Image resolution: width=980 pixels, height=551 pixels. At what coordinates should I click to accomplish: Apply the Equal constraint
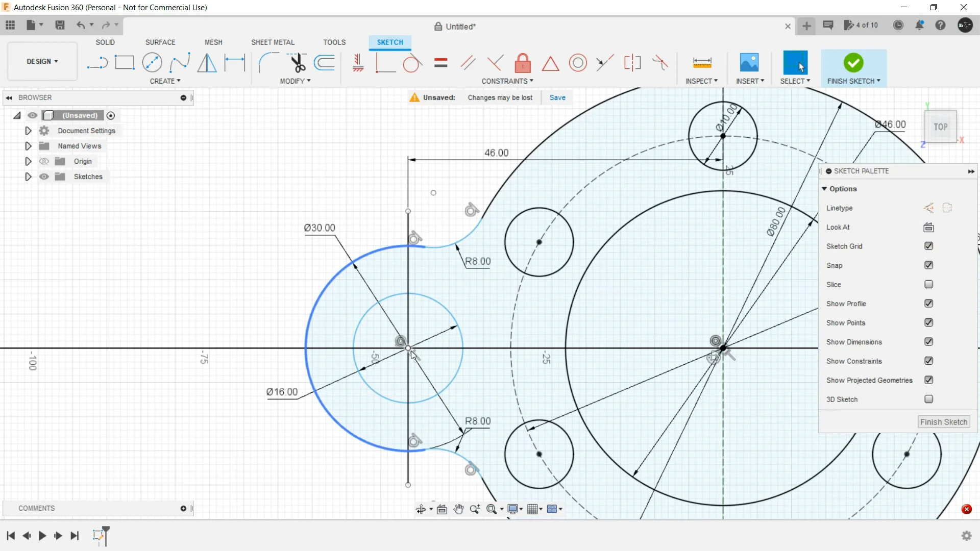click(x=441, y=63)
